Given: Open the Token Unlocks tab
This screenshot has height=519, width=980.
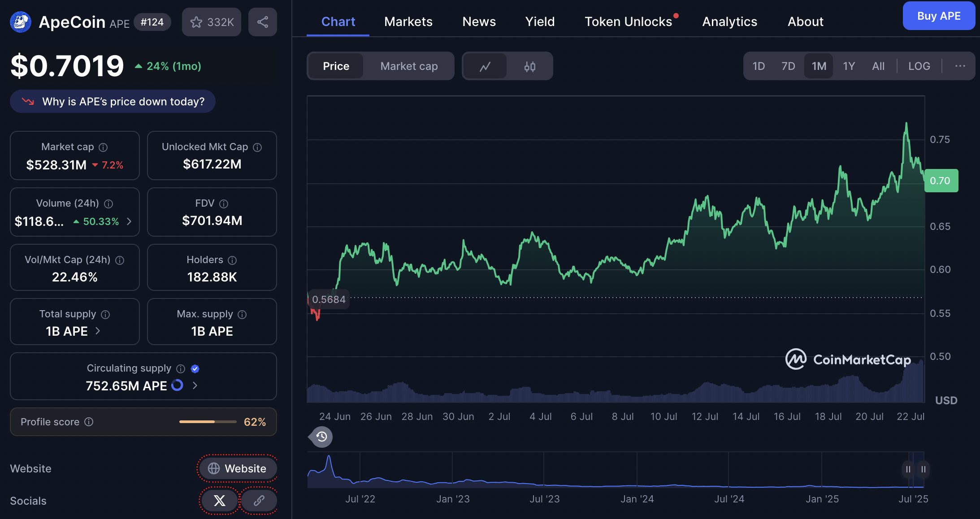Looking at the screenshot, I should click(629, 22).
